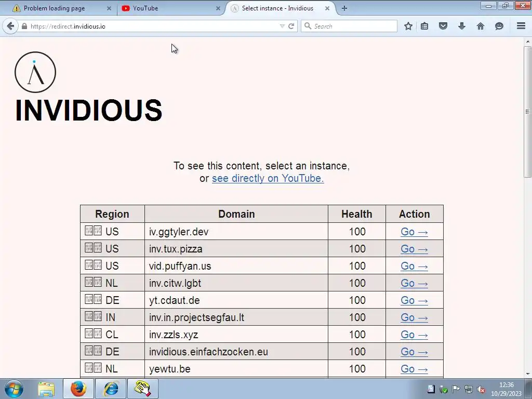Click the page vertical scrollbar thumb

click(527, 112)
